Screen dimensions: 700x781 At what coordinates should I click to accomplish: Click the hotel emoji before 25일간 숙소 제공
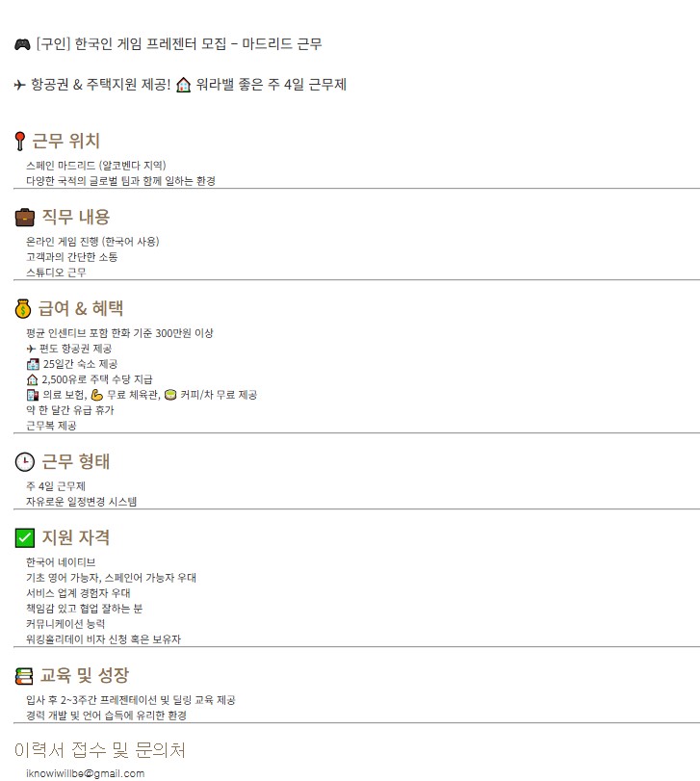pos(33,364)
